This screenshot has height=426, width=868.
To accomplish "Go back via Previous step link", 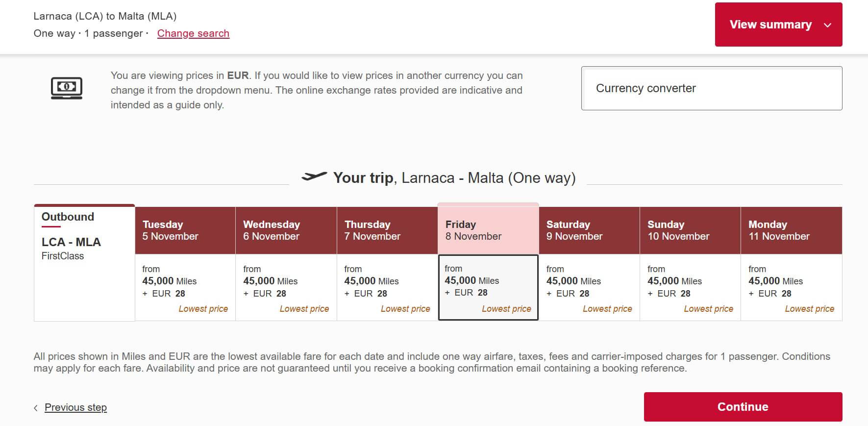I will point(75,407).
